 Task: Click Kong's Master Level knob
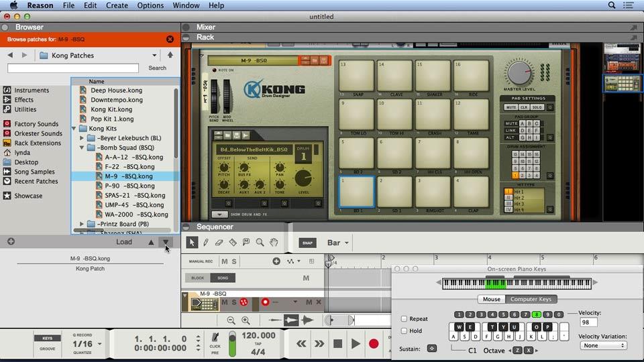click(x=519, y=73)
